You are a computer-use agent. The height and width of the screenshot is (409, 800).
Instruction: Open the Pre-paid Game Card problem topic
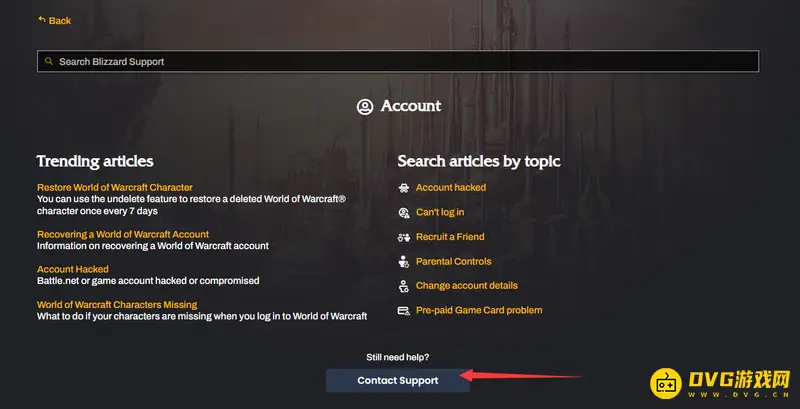tap(479, 310)
